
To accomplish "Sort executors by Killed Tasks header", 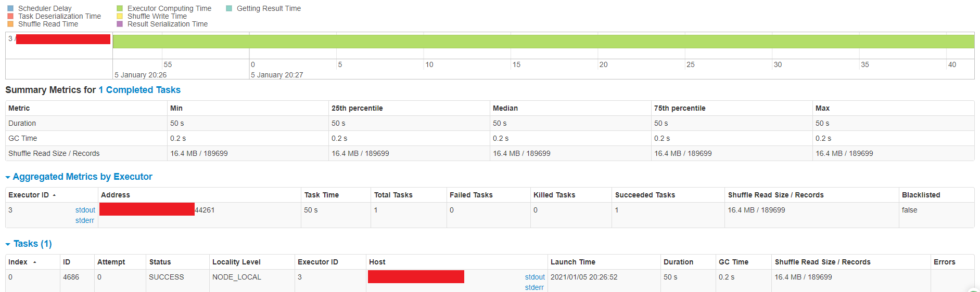I will point(554,195).
